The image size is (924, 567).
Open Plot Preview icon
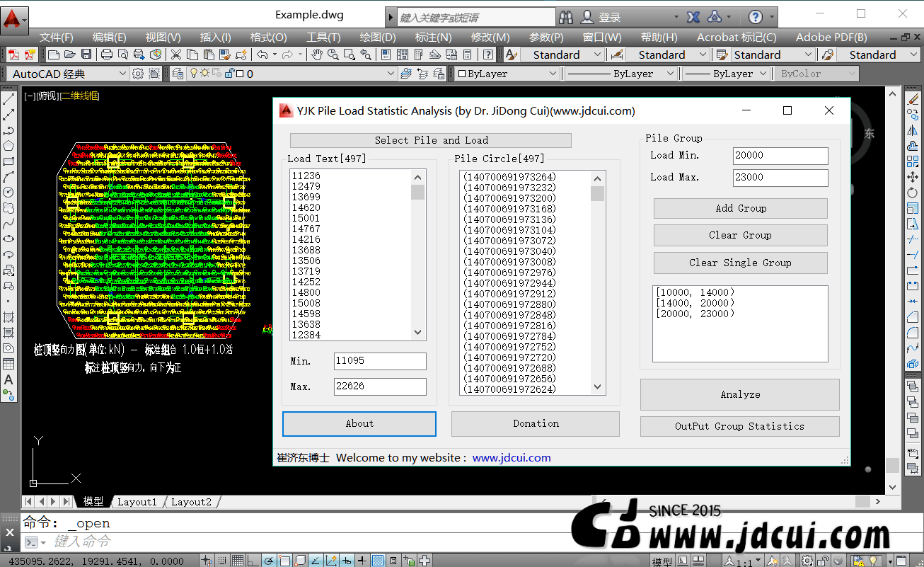(123, 55)
